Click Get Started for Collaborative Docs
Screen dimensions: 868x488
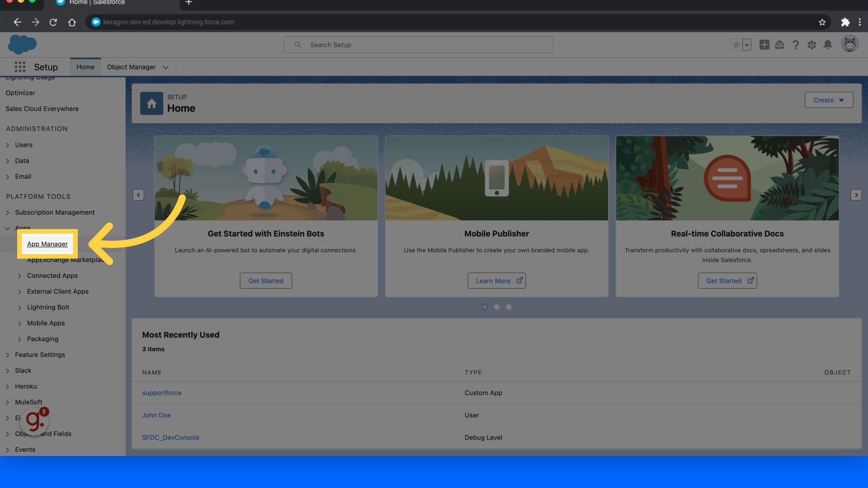727,281
